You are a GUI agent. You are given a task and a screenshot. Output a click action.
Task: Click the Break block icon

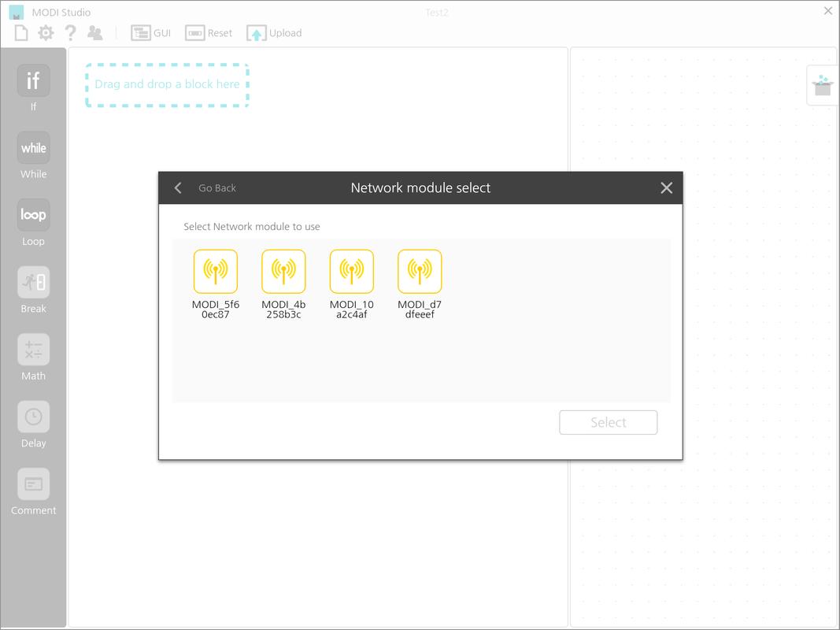(x=33, y=283)
